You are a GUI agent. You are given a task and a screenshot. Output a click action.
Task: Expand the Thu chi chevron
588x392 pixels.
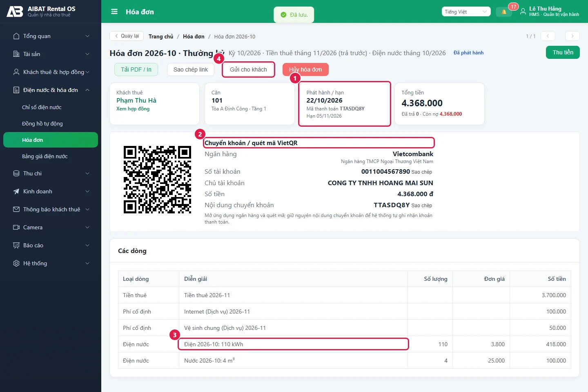pyautogui.click(x=87, y=173)
